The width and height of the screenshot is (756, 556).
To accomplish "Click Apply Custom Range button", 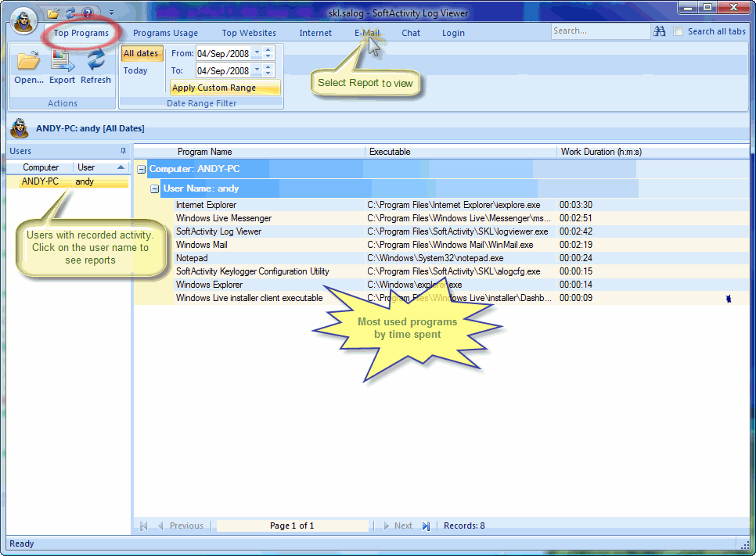I will click(225, 88).
